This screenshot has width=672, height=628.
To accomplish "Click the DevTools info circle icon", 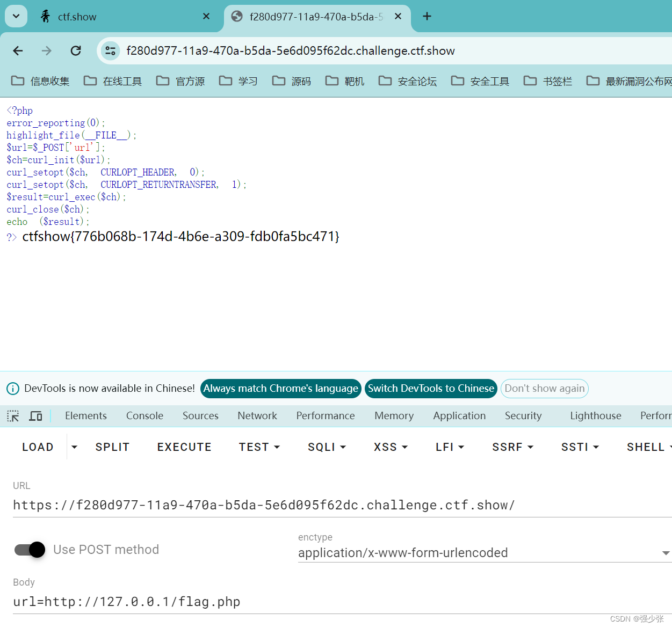I will [13, 389].
